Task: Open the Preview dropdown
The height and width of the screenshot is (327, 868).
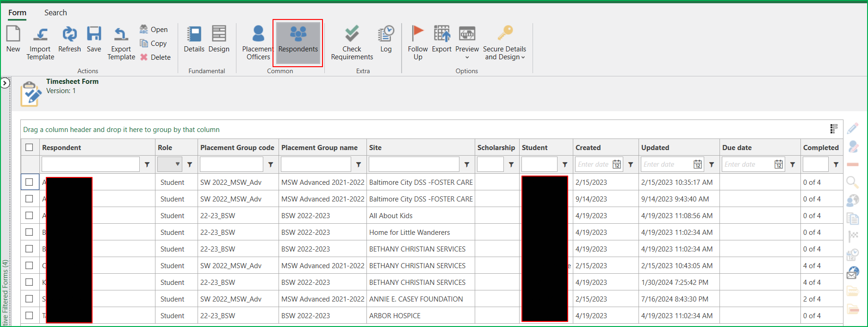Action: [467, 44]
